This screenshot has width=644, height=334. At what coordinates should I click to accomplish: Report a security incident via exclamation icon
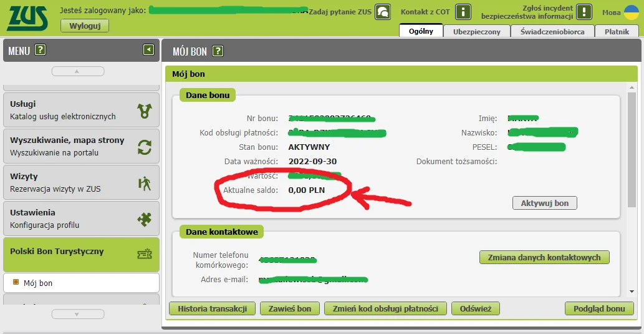584,12
